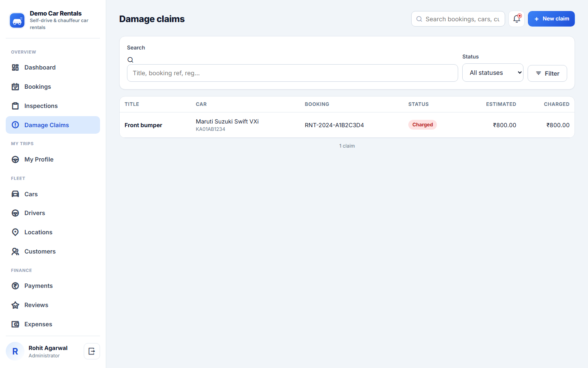This screenshot has width=588, height=368.
Task: Click the Damage claims page heading
Action: (152, 19)
